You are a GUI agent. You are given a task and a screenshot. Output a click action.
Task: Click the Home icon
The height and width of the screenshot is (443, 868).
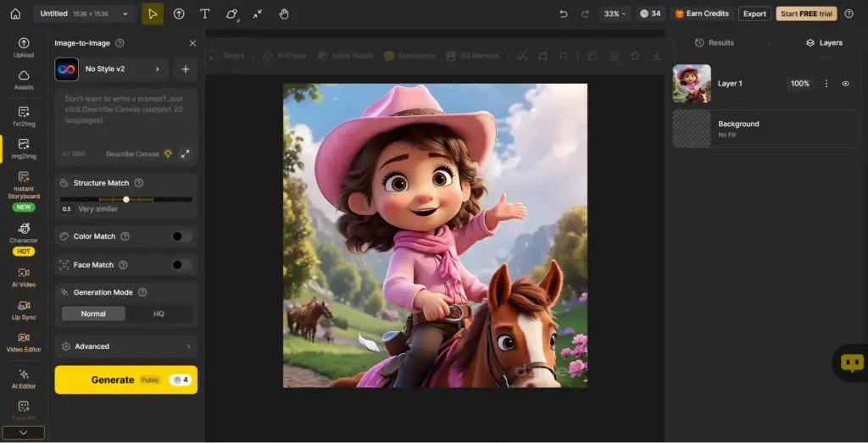(15, 14)
